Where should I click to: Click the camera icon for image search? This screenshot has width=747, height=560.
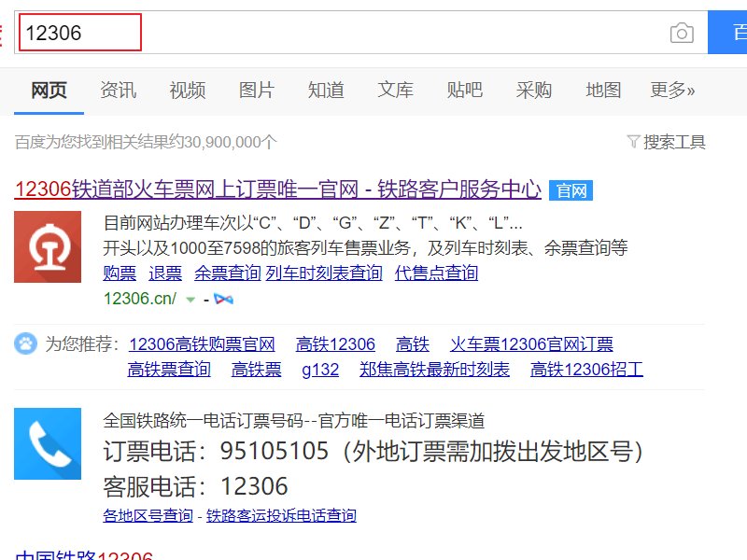tap(683, 32)
